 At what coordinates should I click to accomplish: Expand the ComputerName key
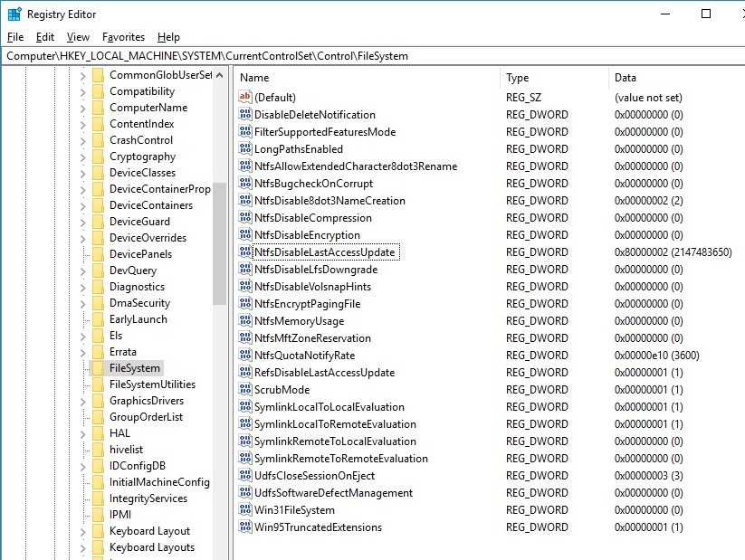tap(82, 109)
